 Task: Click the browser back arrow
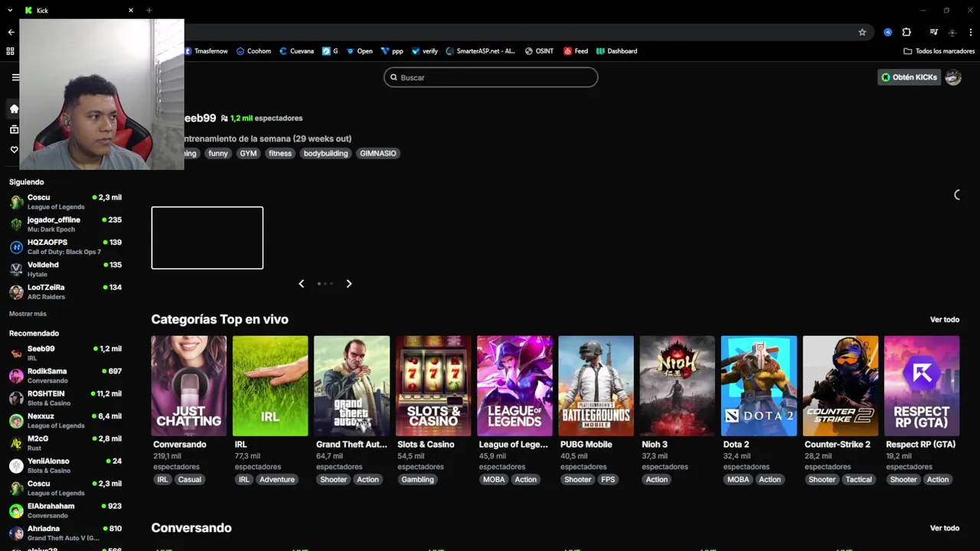tap(11, 32)
